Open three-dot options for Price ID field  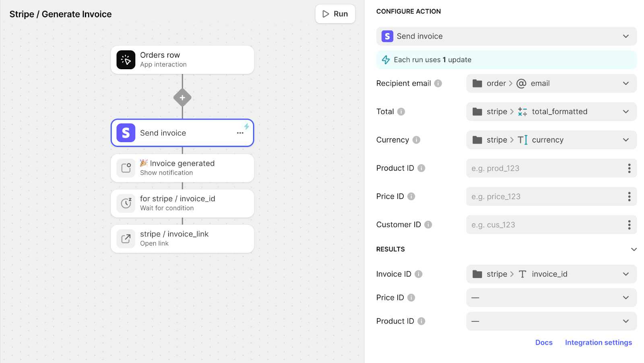tap(629, 196)
